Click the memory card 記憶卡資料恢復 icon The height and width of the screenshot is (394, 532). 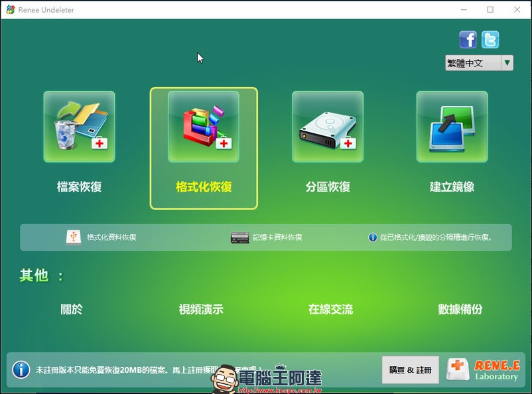(x=240, y=237)
